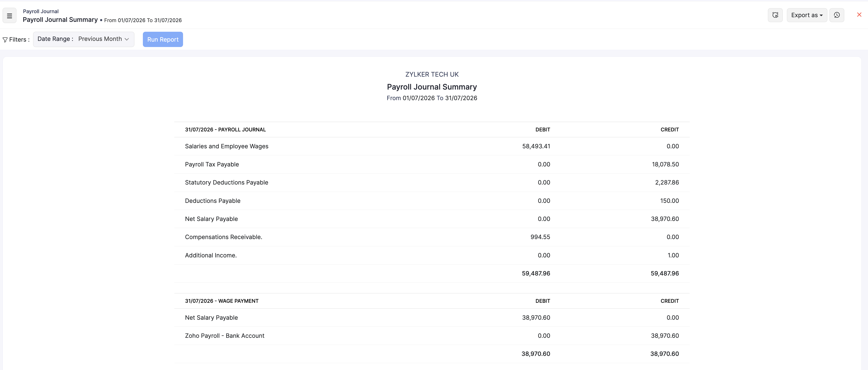Click Deductions Payable account
868x370 pixels.
point(213,201)
